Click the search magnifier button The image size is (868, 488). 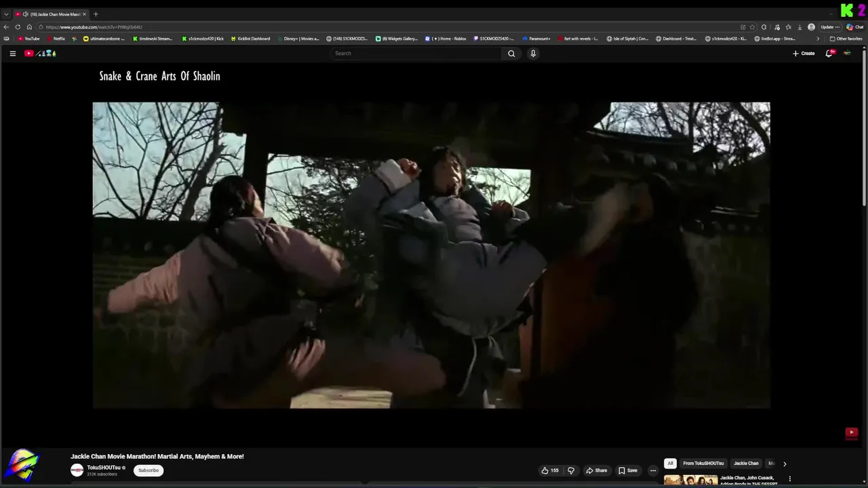click(x=511, y=54)
